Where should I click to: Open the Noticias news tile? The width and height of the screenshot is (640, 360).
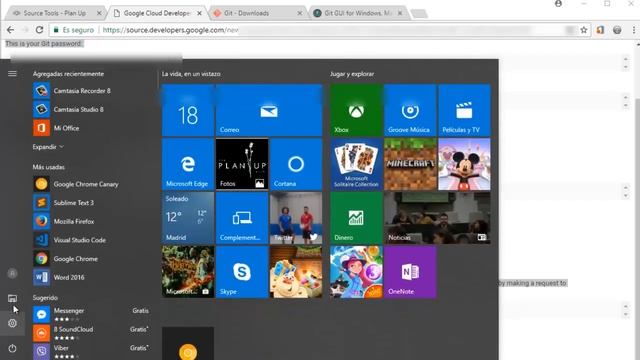pos(437,218)
